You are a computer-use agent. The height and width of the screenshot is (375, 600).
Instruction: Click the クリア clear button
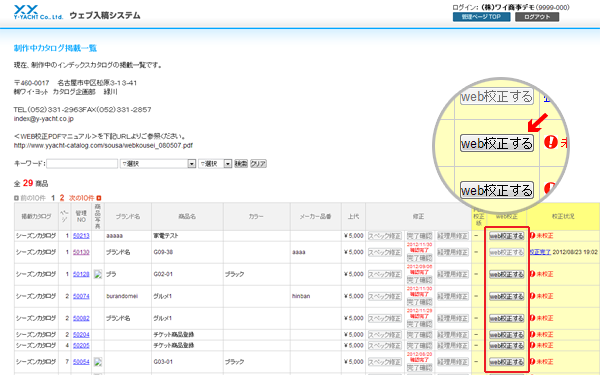258,164
